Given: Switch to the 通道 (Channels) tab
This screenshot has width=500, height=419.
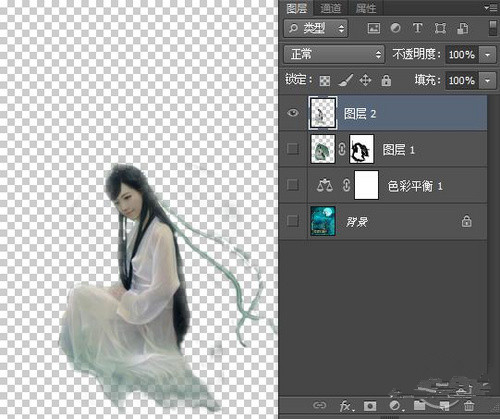Looking at the screenshot, I should [x=331, y=8].
